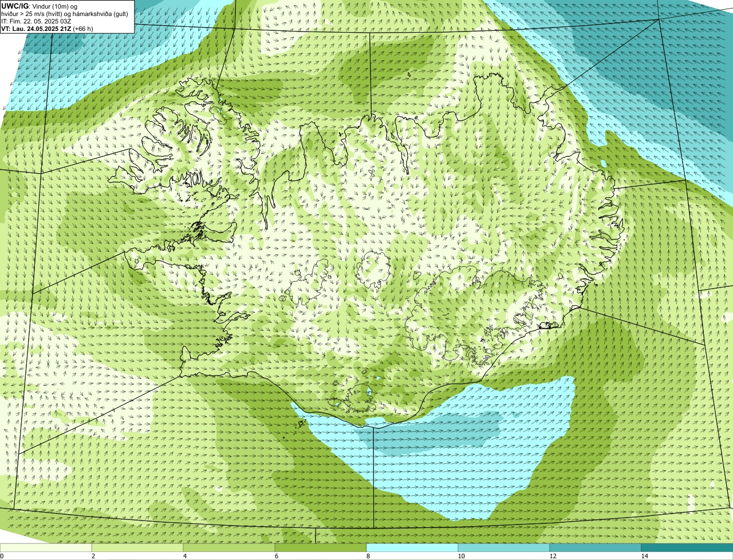Click the teal 12–14 legend swatch
The image size is (733, 560).
596,548
